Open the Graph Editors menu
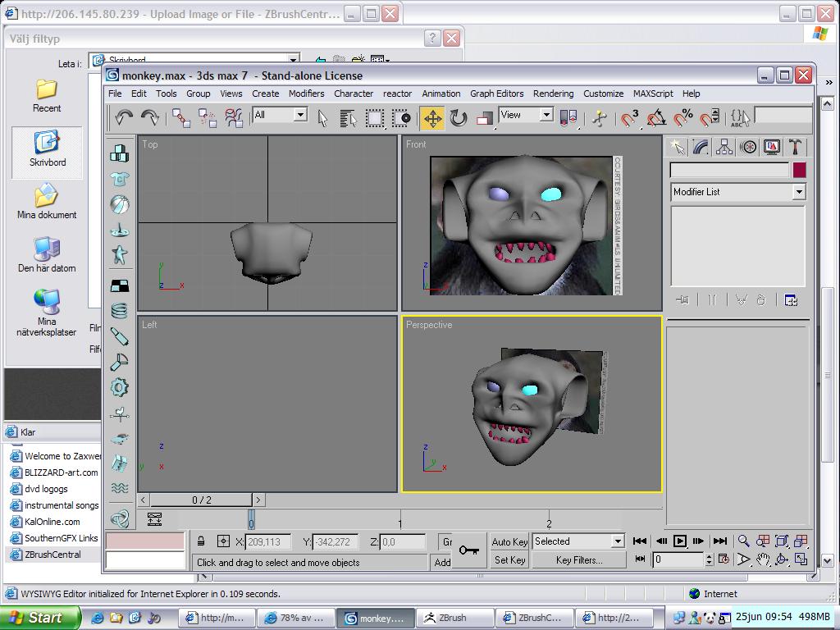 point(497,94)
